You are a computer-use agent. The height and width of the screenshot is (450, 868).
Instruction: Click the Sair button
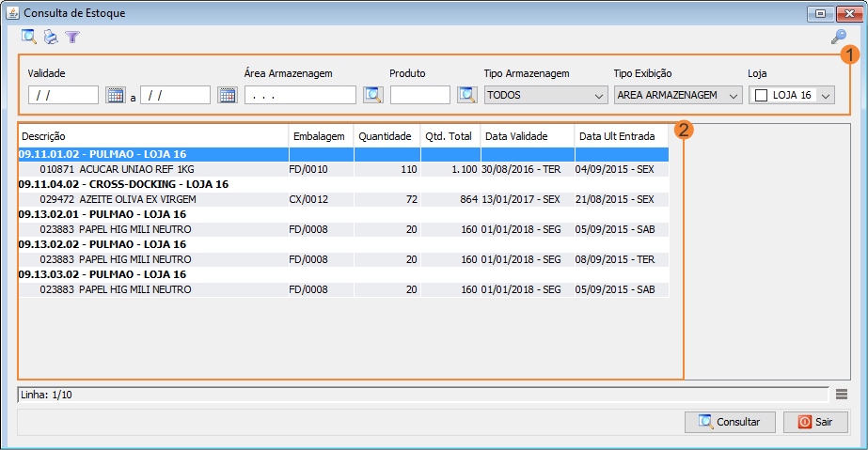(x=815, y=422)
